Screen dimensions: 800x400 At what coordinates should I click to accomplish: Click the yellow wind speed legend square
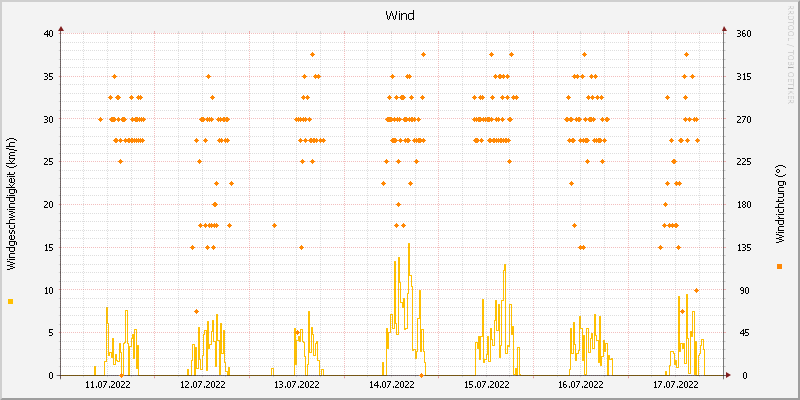(11, 302)
